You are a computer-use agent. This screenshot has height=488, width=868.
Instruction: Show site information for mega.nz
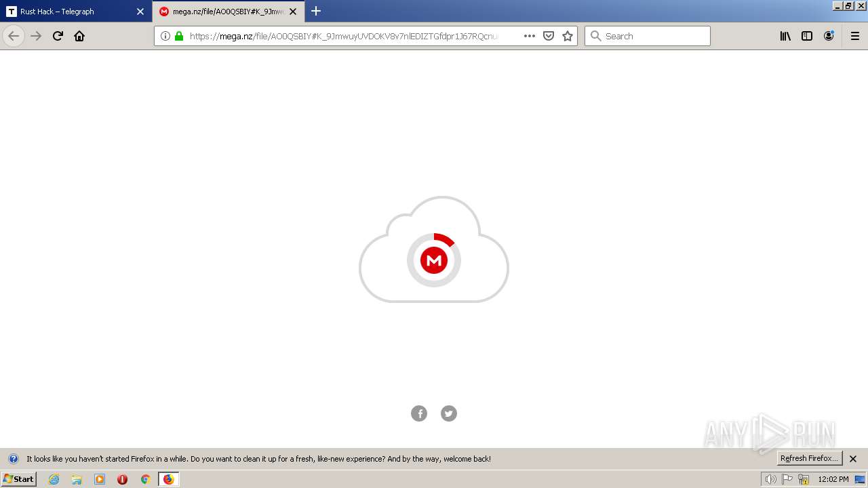pos(165,36)
